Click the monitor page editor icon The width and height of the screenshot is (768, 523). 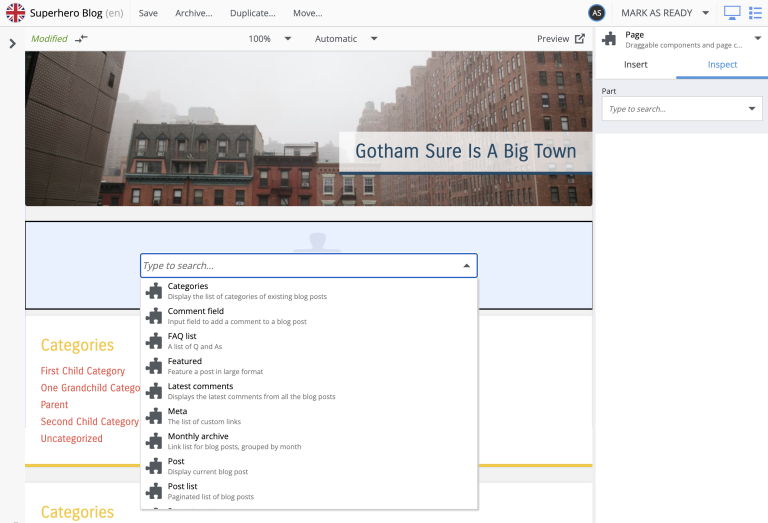pos(732,13)
